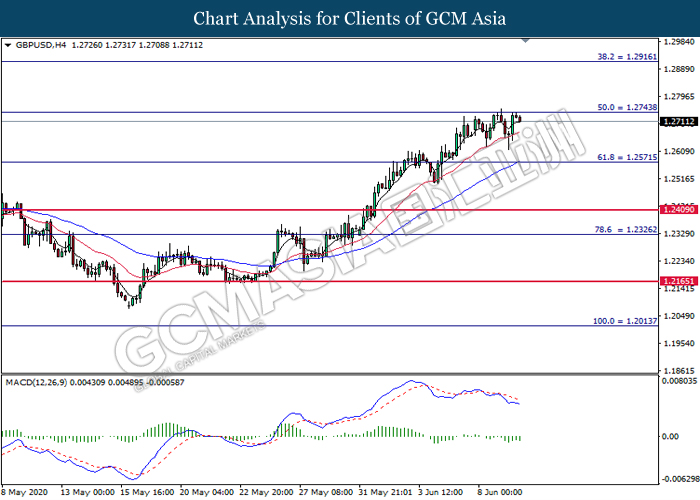Click the red price tag 1.21651
700x500 pixels.
click(x=678, y=283)
